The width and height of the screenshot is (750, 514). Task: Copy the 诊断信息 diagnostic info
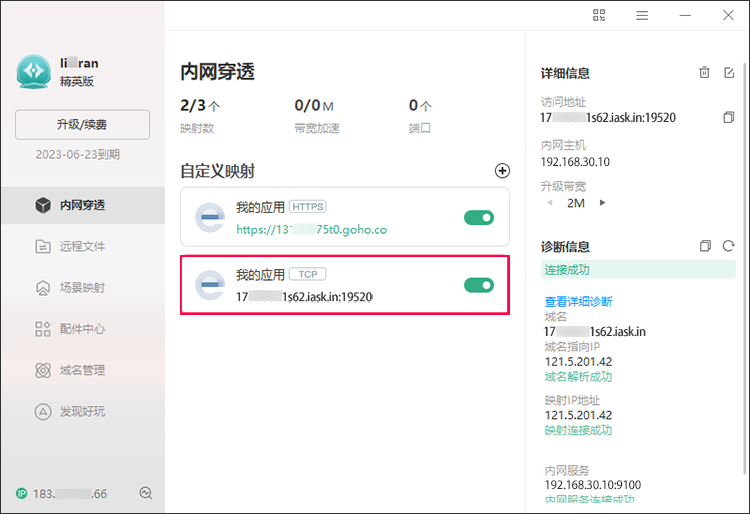point(705,246)
